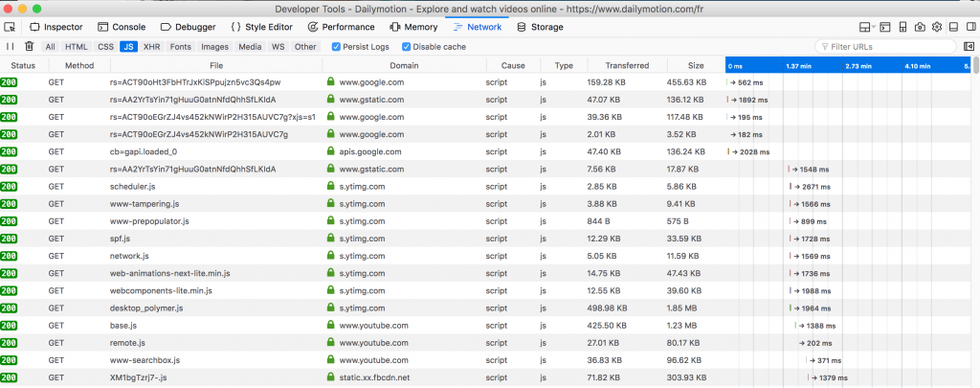Sort by the Type column header
980x388 pixels.
564,65
